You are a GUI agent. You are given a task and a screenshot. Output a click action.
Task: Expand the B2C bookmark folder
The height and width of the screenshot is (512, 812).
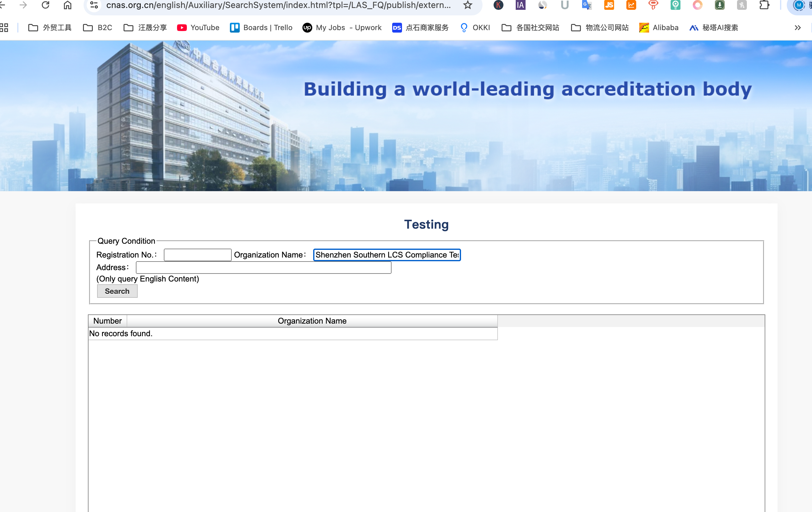click(x=98, y=28)
